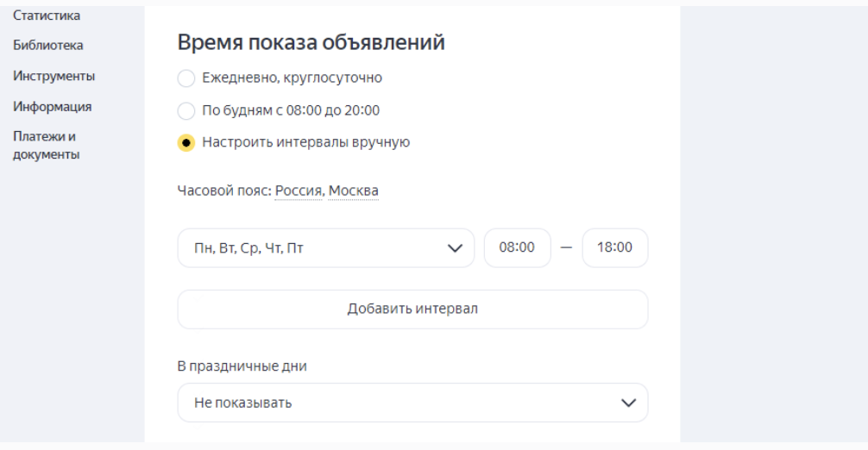Open the 'Москва' timezone city link
This screenshot has width=868, height=450.
[x=353, y=191]
